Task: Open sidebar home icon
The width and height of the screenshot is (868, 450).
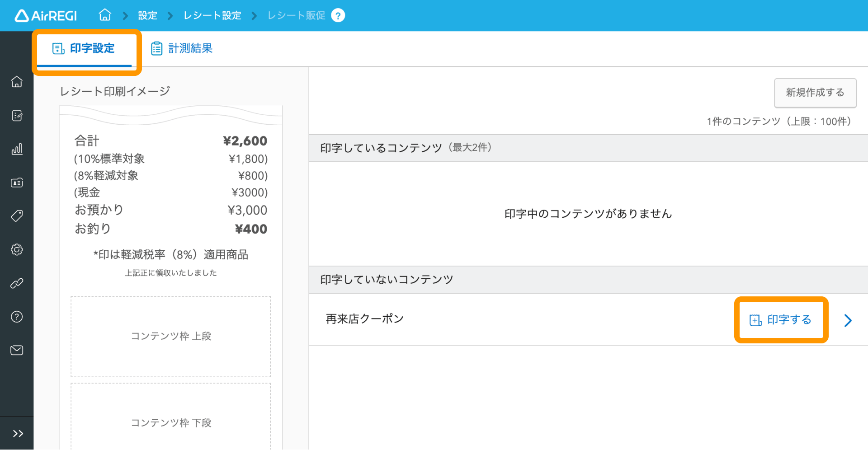Action: (17, 82)
